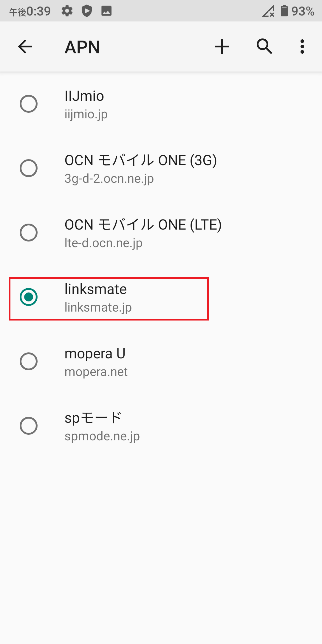Select the spモード APN radio button
This screenshot has height=644, width=322.
pos(29,426)
